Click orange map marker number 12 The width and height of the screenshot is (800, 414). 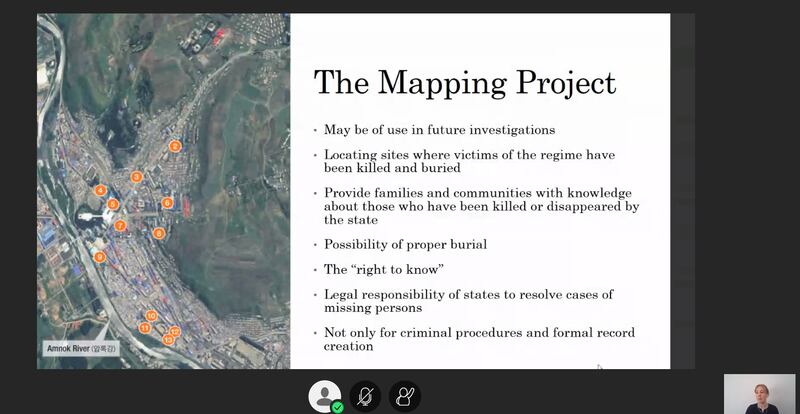click(x=174, y=332)
